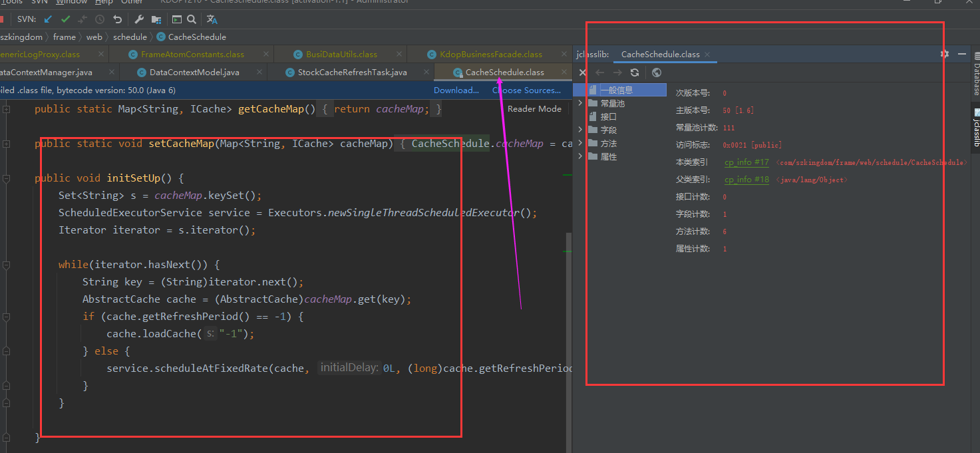Close the BusiDataUtils.class tab

pyautogui.click(x=399, y=55)
